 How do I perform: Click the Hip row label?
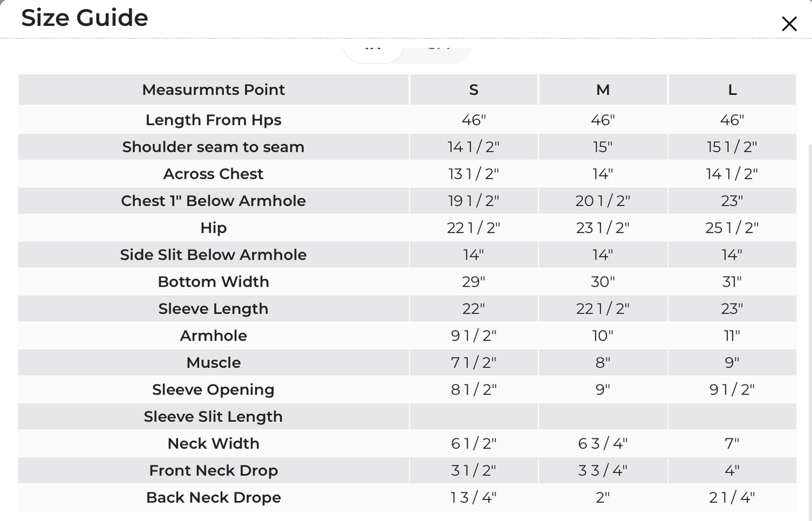[x=214, y=228]
